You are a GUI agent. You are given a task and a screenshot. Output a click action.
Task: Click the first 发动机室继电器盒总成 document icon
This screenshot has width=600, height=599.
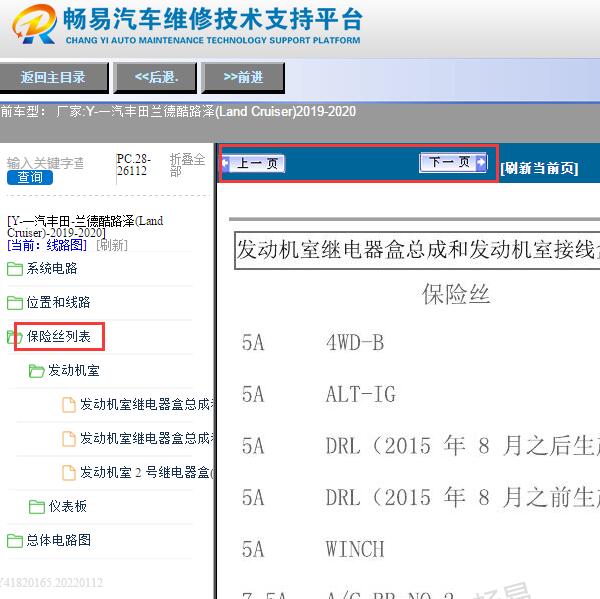point(69,405)
